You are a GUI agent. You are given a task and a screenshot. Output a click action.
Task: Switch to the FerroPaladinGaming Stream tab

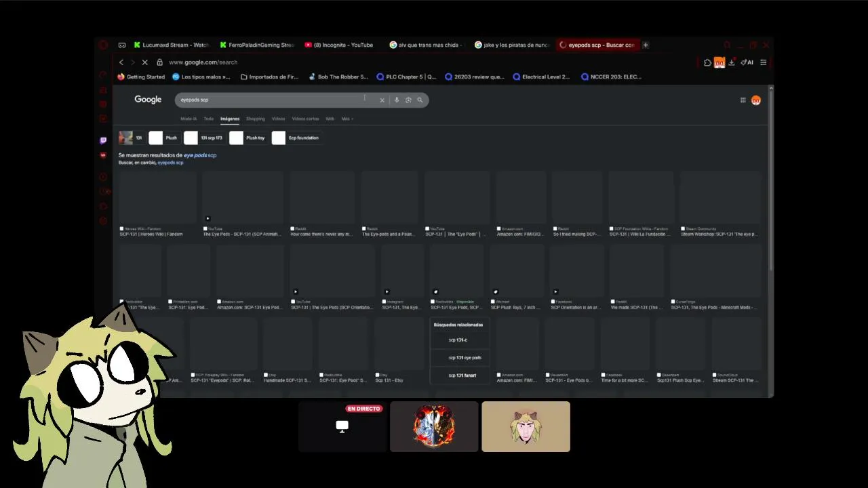point(257,45)
